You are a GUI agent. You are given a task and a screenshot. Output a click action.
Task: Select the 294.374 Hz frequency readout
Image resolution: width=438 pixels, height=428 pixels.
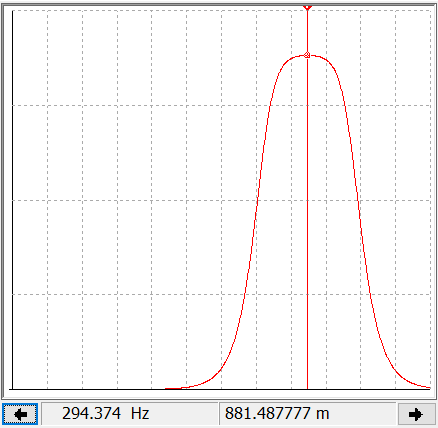tap(129, 414)
